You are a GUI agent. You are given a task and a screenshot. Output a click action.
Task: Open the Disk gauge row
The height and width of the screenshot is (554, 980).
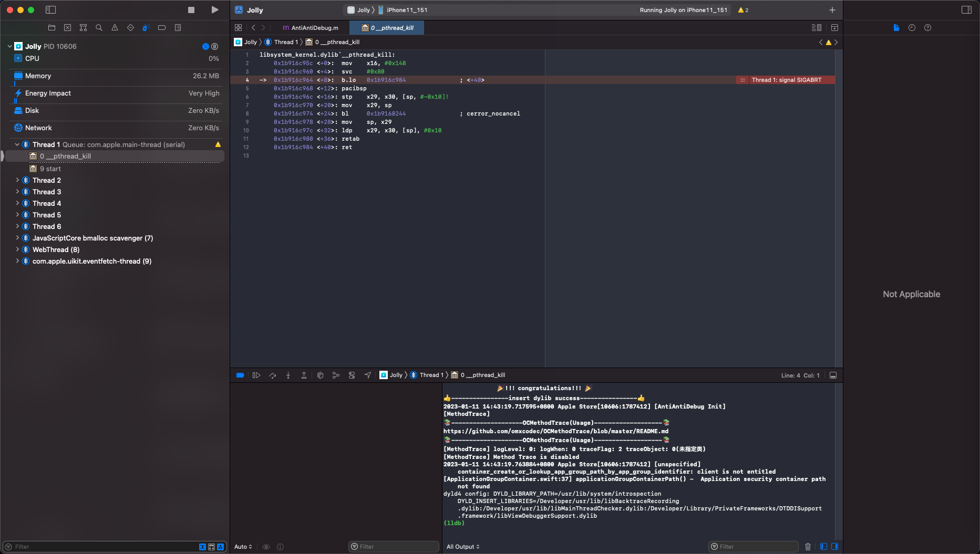pos(117,110)
